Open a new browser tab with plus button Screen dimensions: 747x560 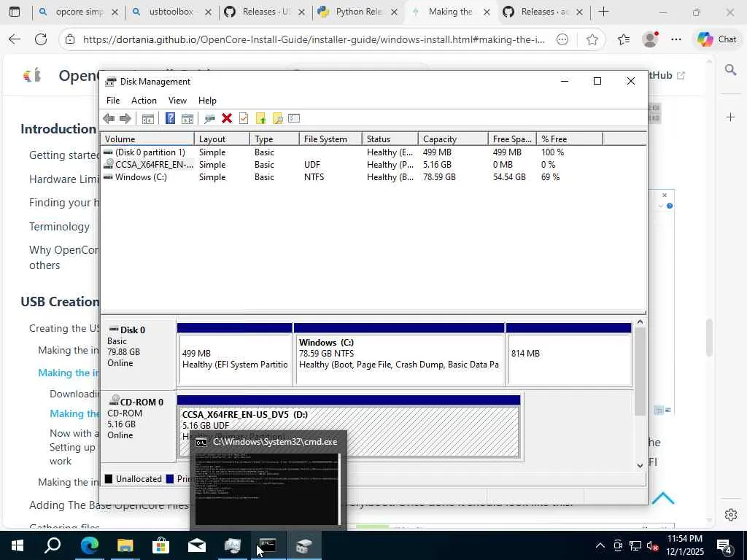pyautogui.click(x=603, y=12)
